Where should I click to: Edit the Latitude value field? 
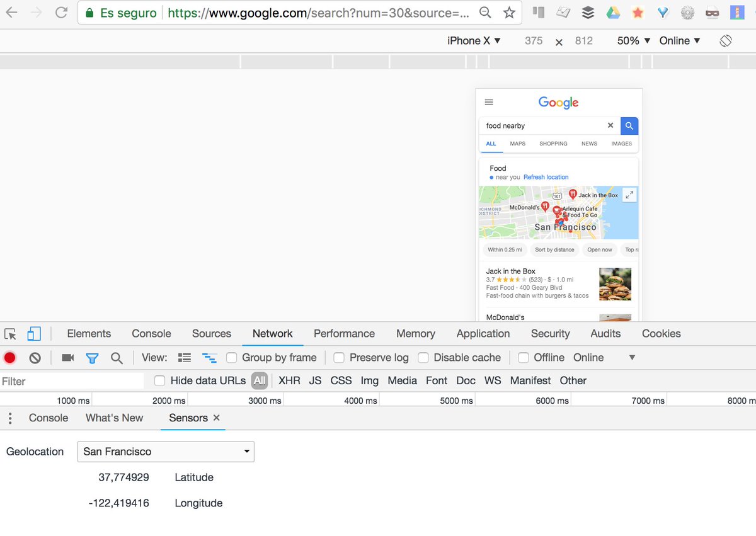[x=123, y=477]
